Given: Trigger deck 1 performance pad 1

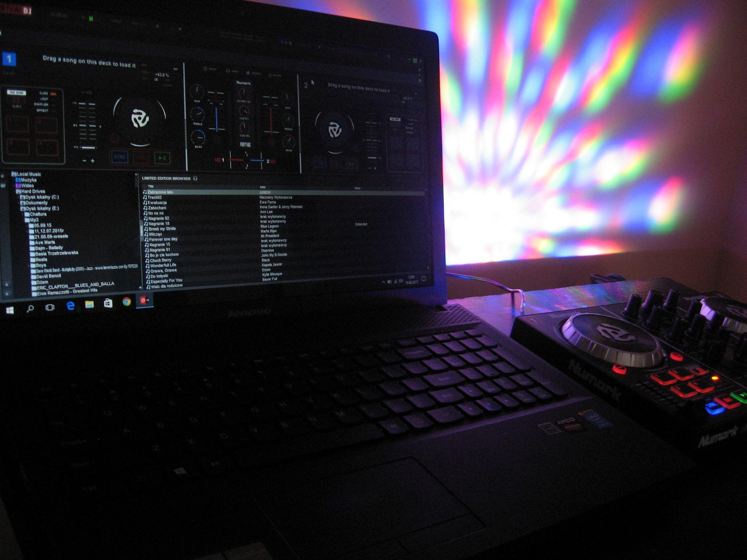Looking at the screenshot, I should [18, 124].
